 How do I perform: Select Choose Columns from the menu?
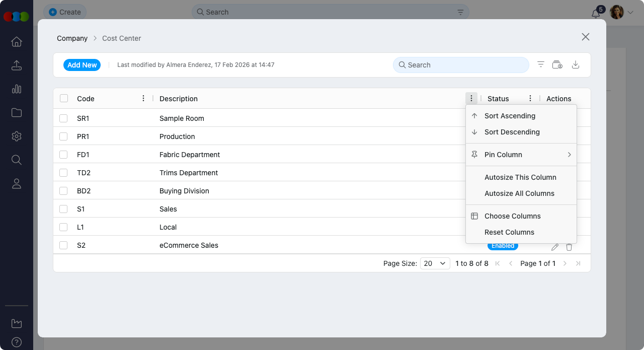pyautogui.click(x=512, y=216)
